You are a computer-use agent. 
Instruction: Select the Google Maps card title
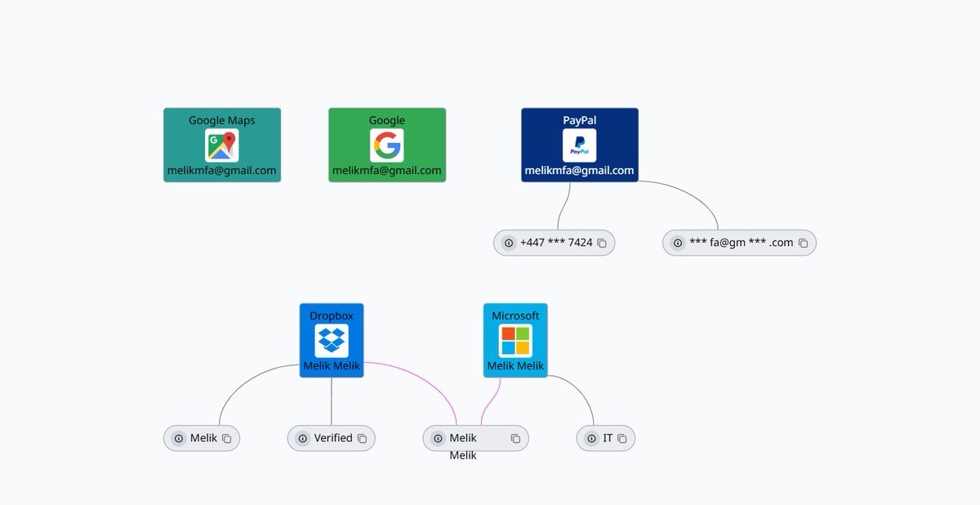222,120
